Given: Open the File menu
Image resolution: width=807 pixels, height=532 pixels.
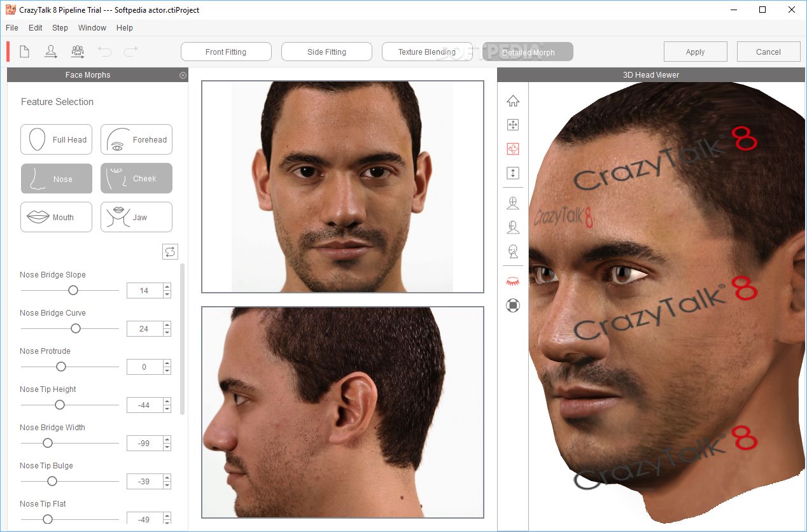Looking at the screenshot, I should [x=12, y=28].
